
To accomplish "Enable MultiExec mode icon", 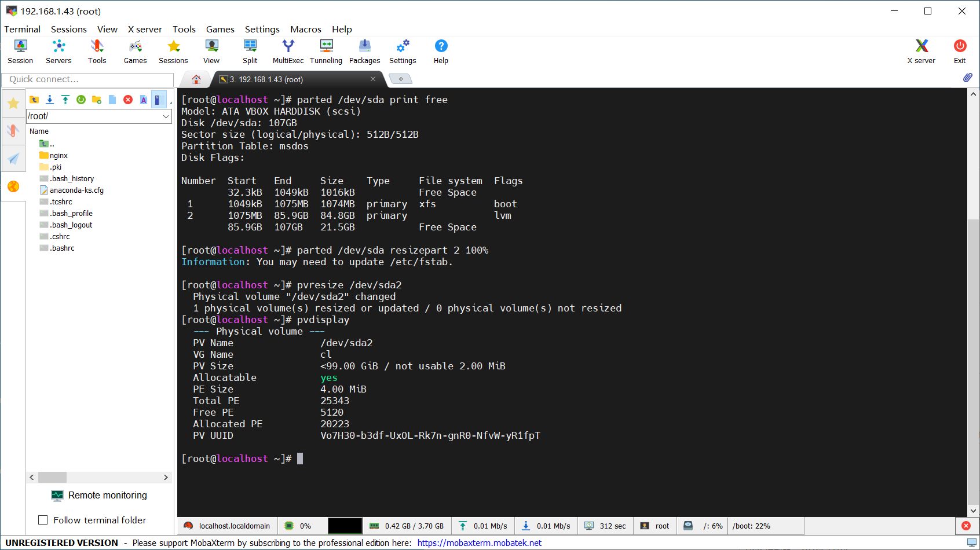I will (x=288, y=52).
